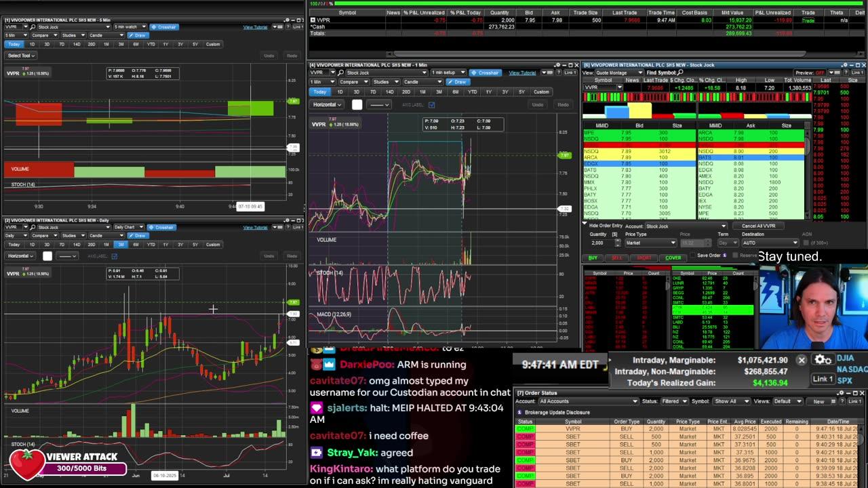Open the '1 min setup' dropdown
This screenshot has width=868, height=488.
tap(448, 73)
